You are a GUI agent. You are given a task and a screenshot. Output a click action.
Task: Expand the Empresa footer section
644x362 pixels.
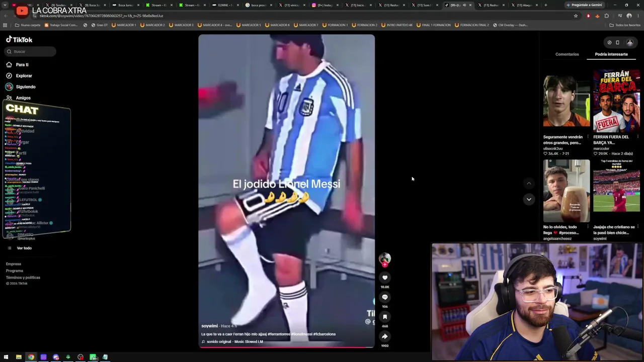[x=14, y=264]
